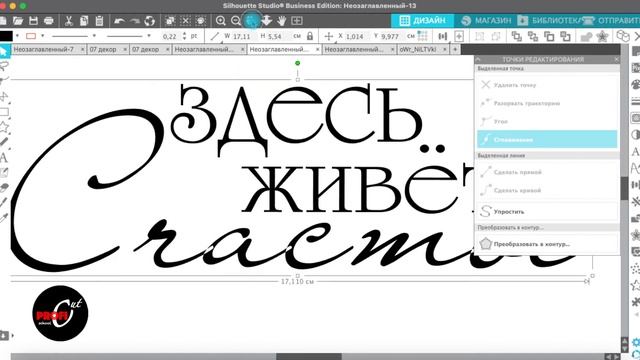The image size is (640, 360).
Task: Open file with the folder icon
Action: (18, 21)
